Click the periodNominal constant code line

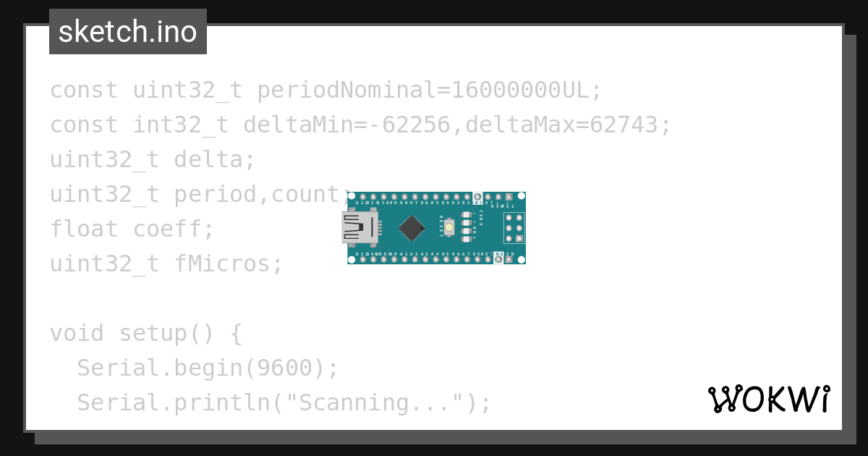click(x=325, y=90)
